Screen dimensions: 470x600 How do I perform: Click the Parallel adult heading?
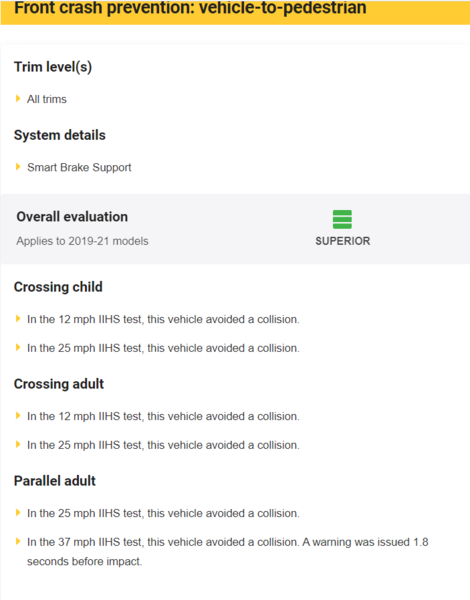click(x=55, y=481)
